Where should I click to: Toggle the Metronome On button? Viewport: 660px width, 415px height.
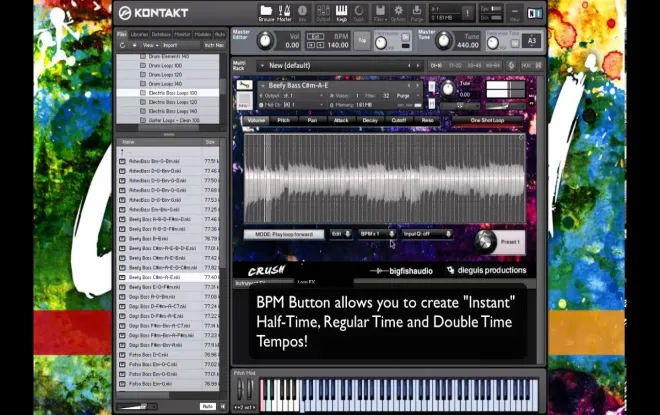tap(405, 37)
